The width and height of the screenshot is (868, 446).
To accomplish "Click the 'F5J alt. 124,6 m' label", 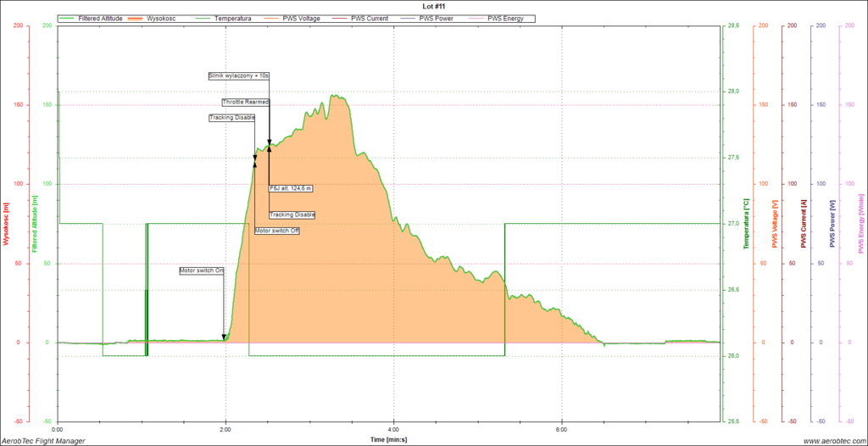I will [291, 188].
